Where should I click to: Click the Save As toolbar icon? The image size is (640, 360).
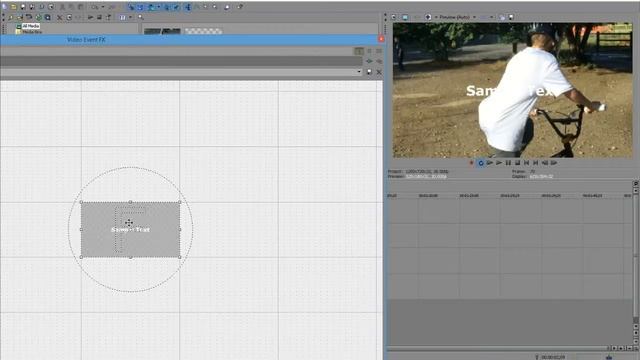(x=32, y=7)
